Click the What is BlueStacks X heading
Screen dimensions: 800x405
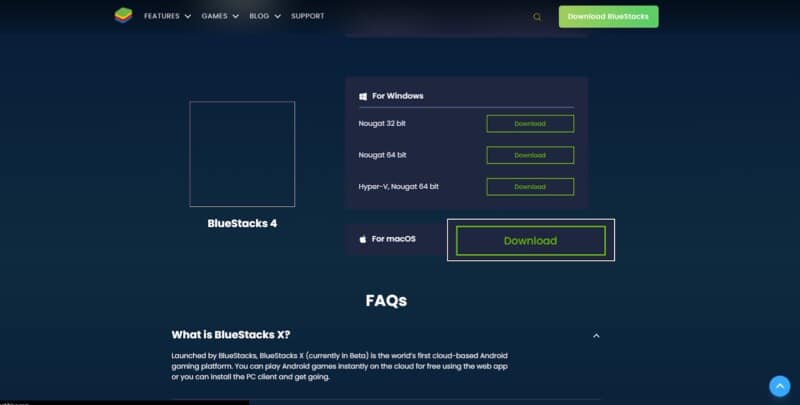tap(231, 335)
